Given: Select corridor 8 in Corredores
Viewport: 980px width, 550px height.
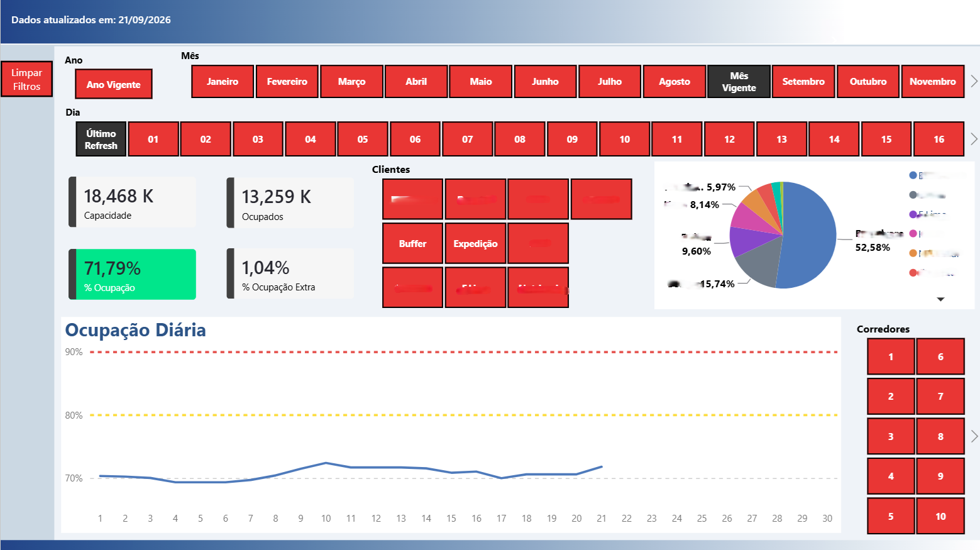Looking at the screenshot, I should [x=940, y=436].
